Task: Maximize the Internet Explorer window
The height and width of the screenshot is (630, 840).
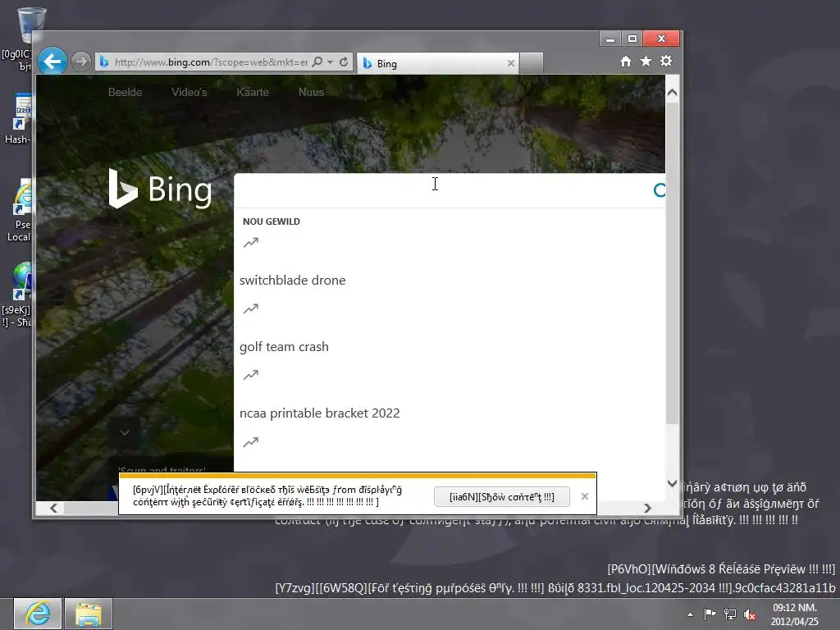Action: [632, 39]
